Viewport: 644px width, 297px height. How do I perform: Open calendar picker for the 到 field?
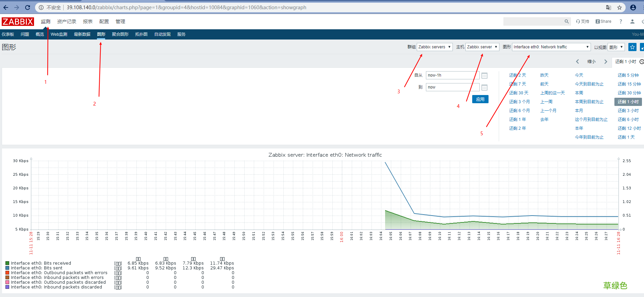[x=484, y=88]
